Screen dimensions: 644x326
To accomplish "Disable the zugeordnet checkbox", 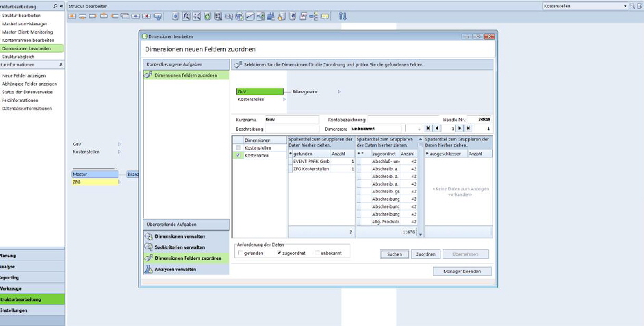I will coord(279,253).
